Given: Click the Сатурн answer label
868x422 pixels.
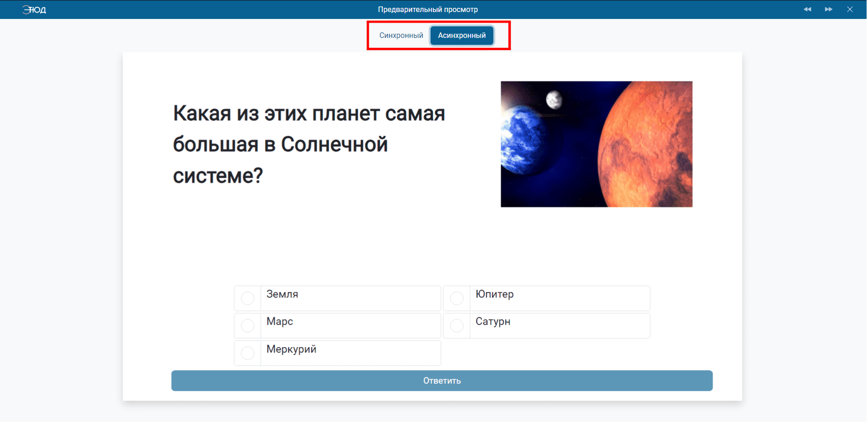Looking at the screenshot, I should [x=493, y=322].
